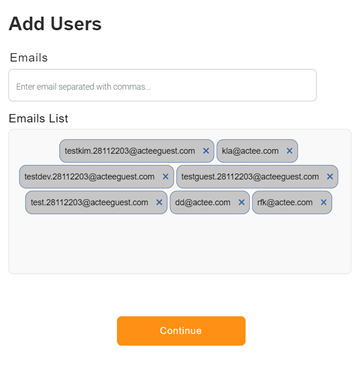The width and height of the screenshot is (364, 370).
Task: Delete testdev.28112203@acteeguest.com using its X
Action: [165, 177]
